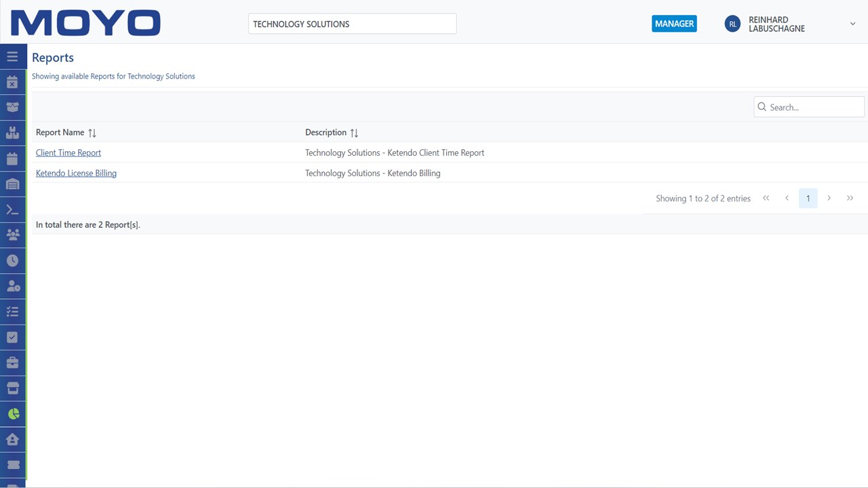
Task: Expand the user profile dropdown chevron
Action: 852,24
